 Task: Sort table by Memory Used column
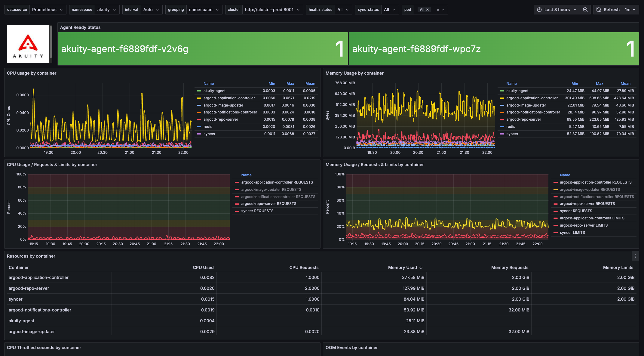(402, 268)
